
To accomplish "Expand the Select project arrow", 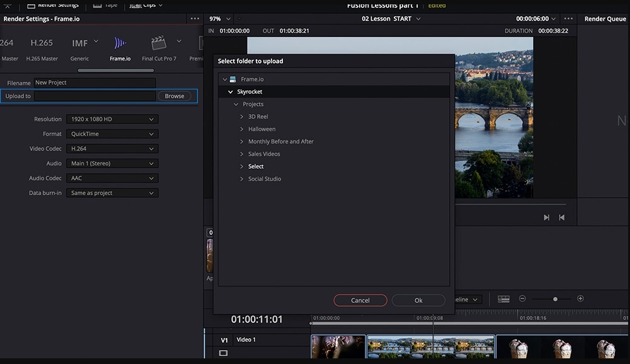I will click(241, 166).
